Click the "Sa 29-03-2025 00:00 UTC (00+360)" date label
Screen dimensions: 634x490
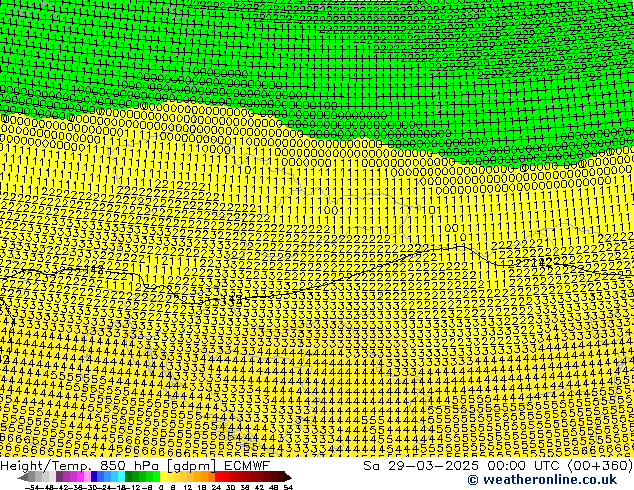498,465
